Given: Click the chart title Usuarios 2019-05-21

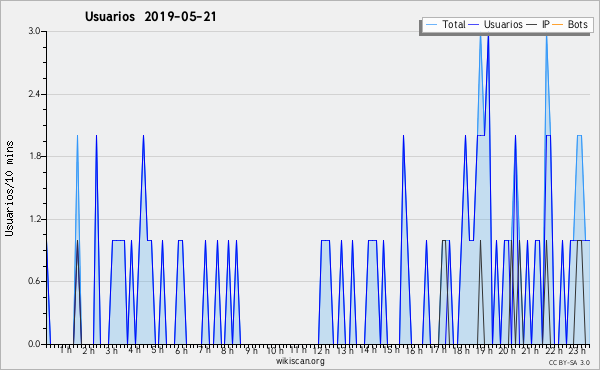Looking at the screenshot, I should pyautogui.click(x=151, y=16).
